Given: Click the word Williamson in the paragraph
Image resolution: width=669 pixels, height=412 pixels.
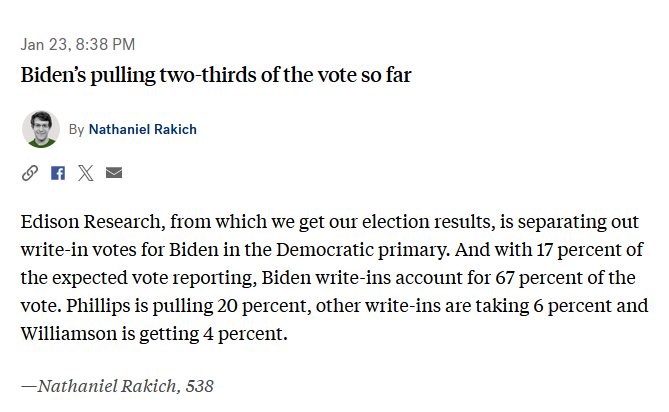Looking at the screenshot, I should 69,334.
